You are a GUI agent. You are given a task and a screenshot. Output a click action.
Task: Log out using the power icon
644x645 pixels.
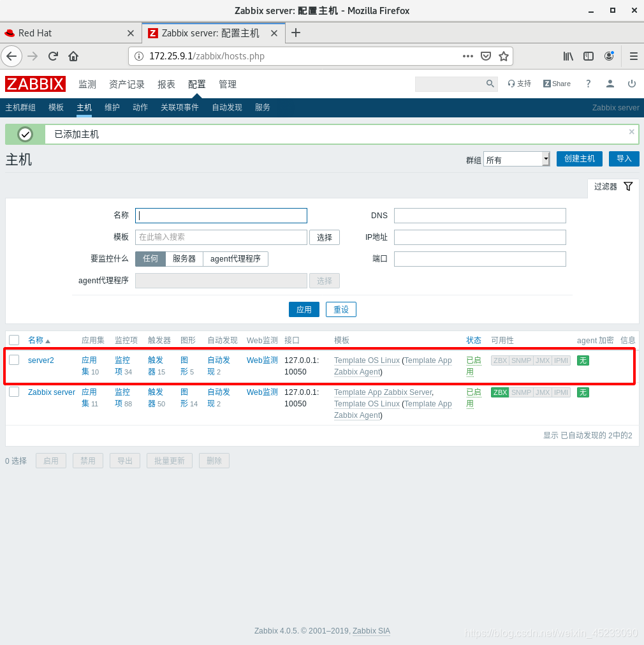click(632, 84)
